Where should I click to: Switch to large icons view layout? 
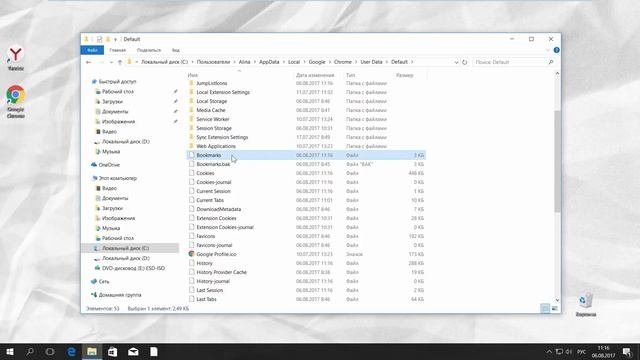pyautogui.click(x=554, y=309)
